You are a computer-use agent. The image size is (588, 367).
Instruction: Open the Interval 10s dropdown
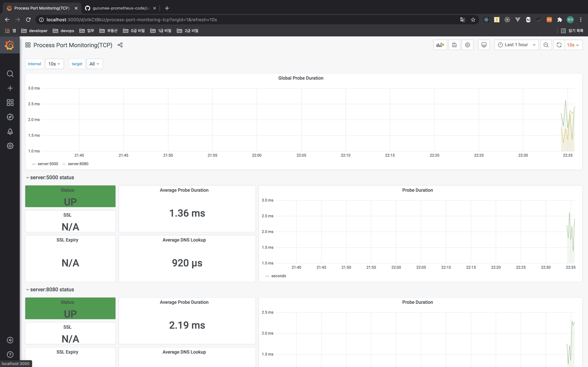54,64
